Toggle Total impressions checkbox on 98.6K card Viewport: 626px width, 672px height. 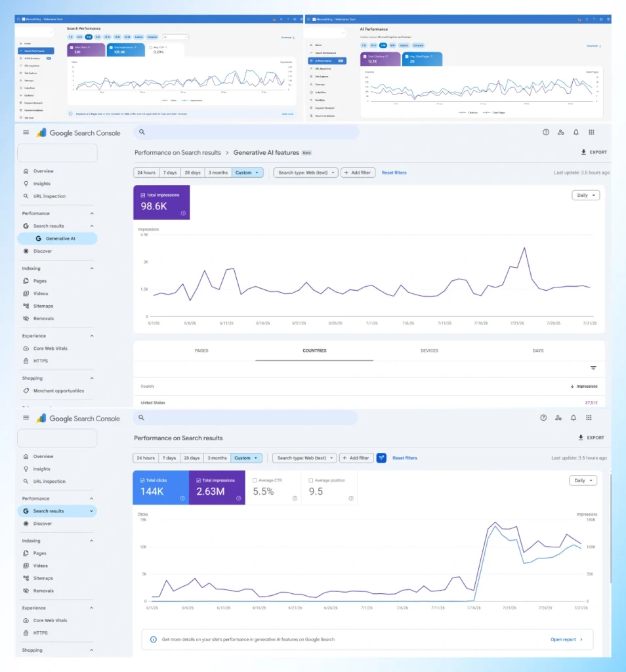[x=142, y=195]
